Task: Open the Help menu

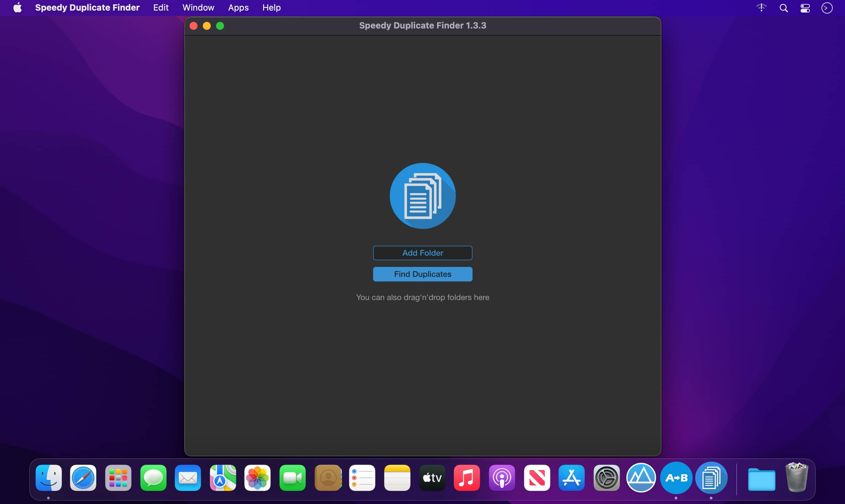Action: [x=271, y=8]
